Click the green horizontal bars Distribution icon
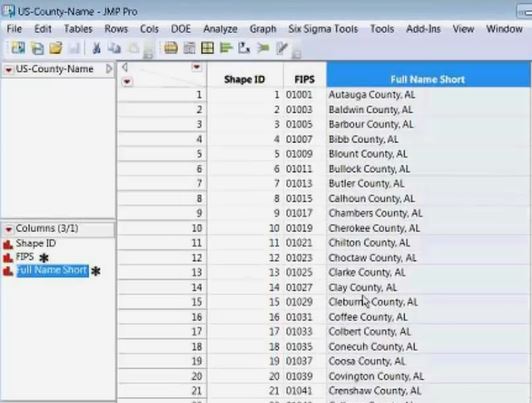 coord(226,48)
